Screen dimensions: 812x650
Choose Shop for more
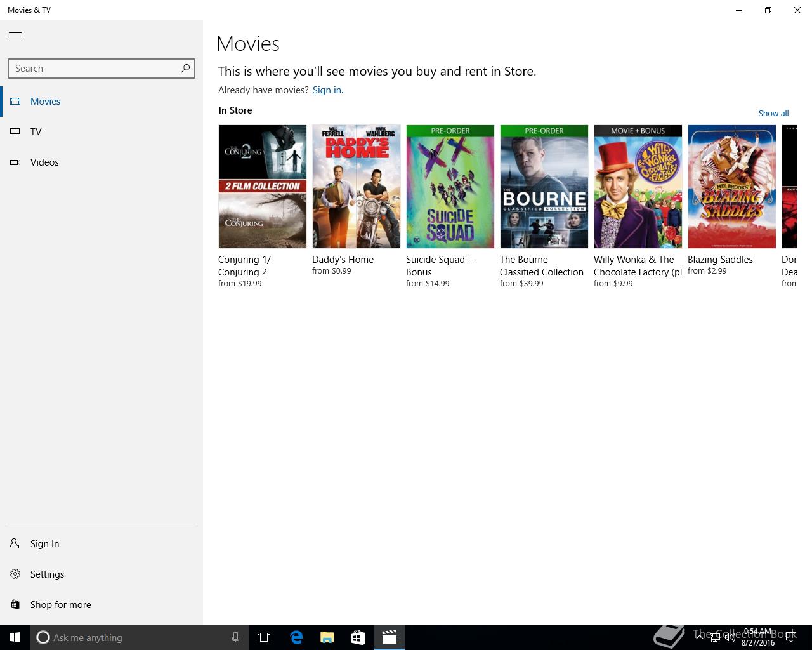101,605
